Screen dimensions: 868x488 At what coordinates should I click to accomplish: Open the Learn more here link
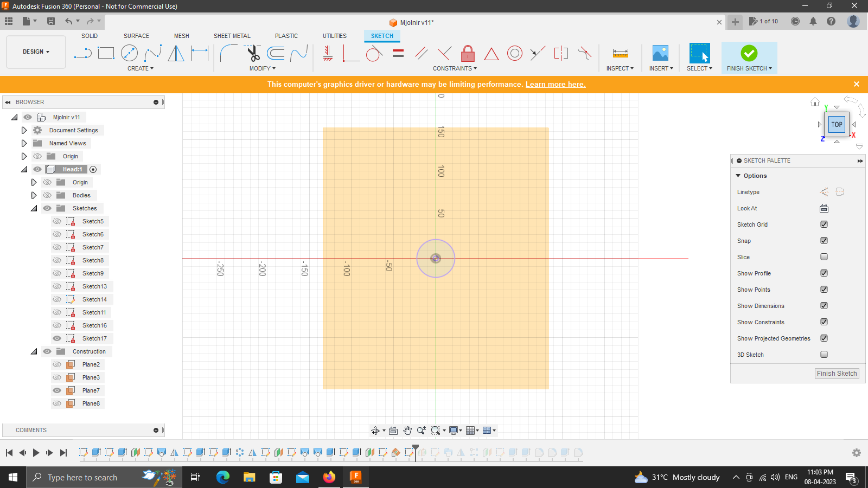[x=555, y=84]
